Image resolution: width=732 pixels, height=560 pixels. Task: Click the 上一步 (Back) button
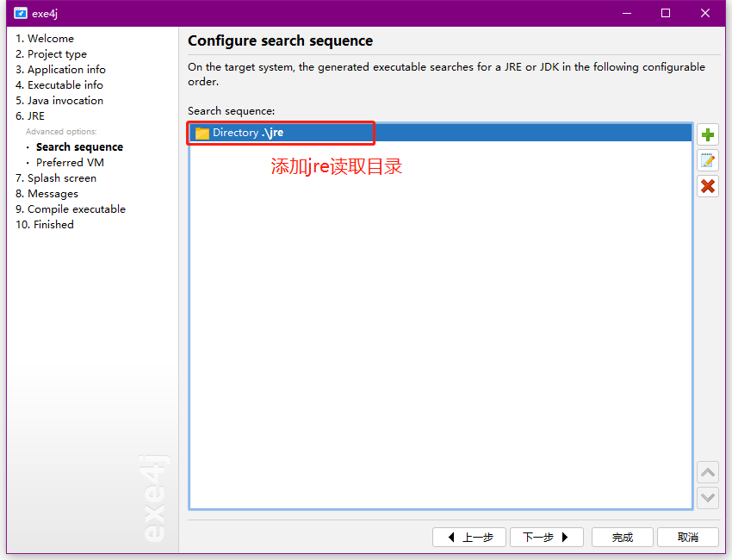coord(469,537)
